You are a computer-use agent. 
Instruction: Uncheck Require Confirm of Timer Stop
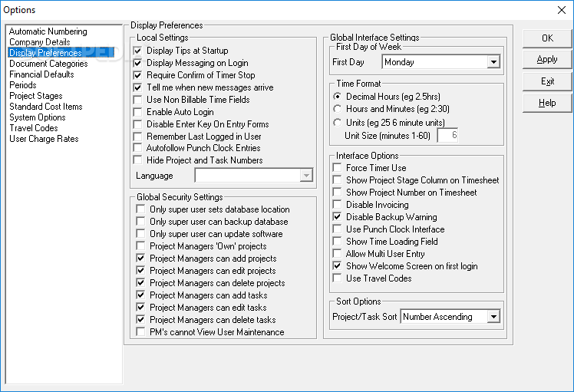137,75
